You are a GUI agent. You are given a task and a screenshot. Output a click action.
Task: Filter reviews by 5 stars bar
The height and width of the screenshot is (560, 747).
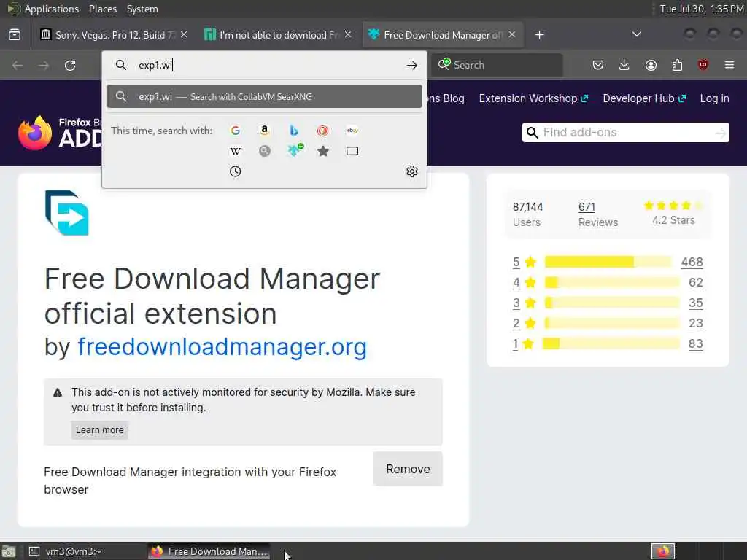point(608,262)
